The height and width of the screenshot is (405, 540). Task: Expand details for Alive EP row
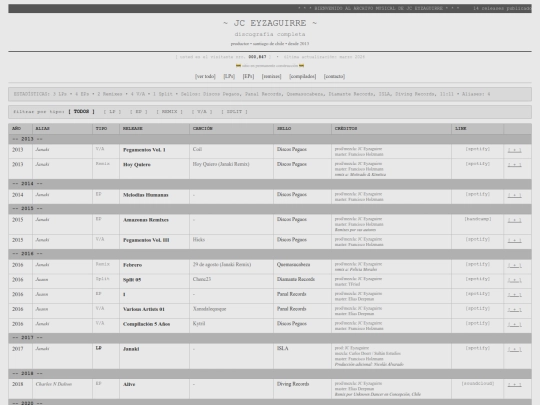pyautogui.click(x=514, y=385)
